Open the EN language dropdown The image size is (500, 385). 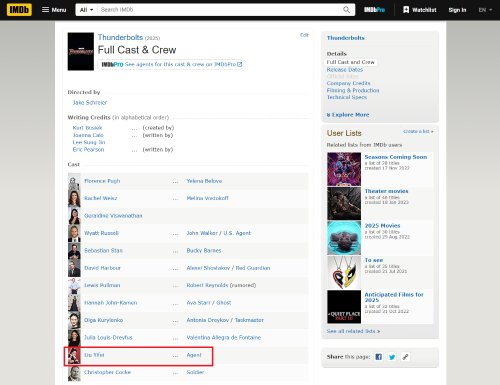[x=485, y=10]
